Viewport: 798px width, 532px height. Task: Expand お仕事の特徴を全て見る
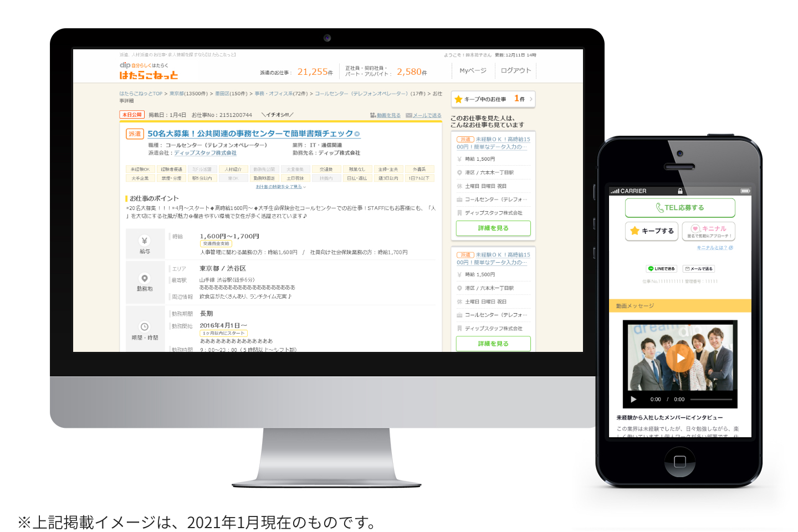pos(280,187)
